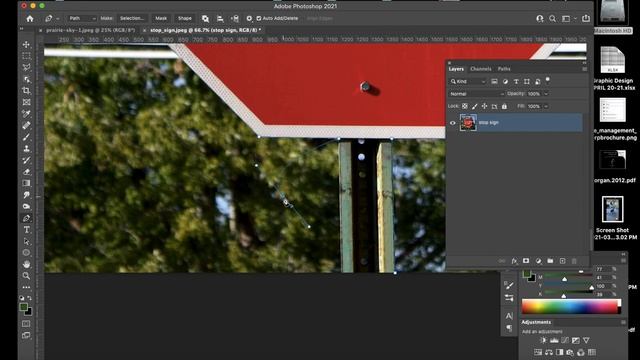Select the Hand tool
This screenshot has height=360, width=640.
(x=27, y=264)
